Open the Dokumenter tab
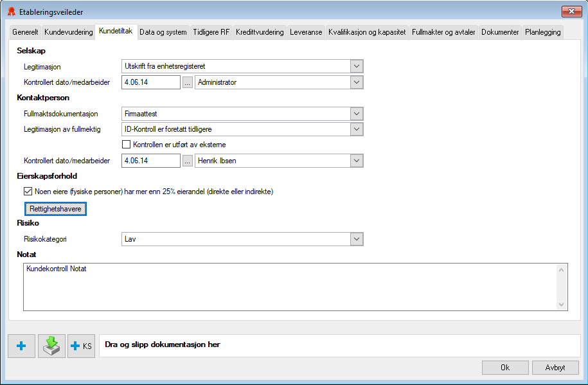Viewport: 588px width, 385px height. point(500,32)
